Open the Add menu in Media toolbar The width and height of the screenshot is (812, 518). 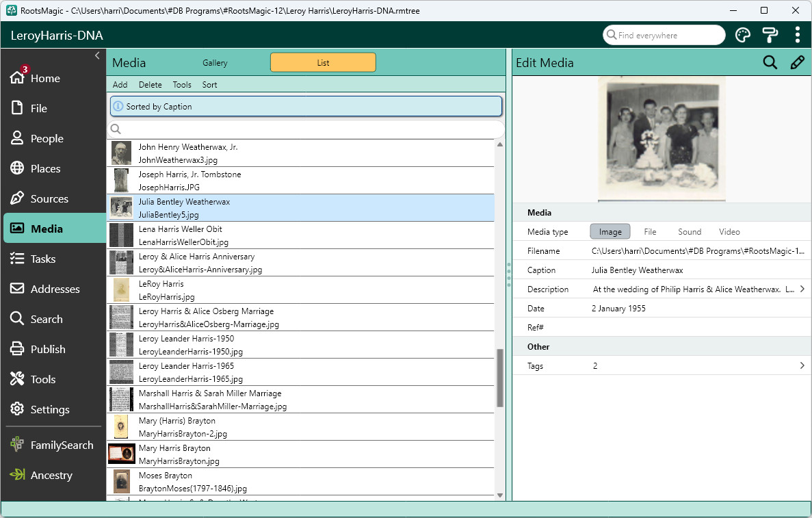tap(120, 84)
